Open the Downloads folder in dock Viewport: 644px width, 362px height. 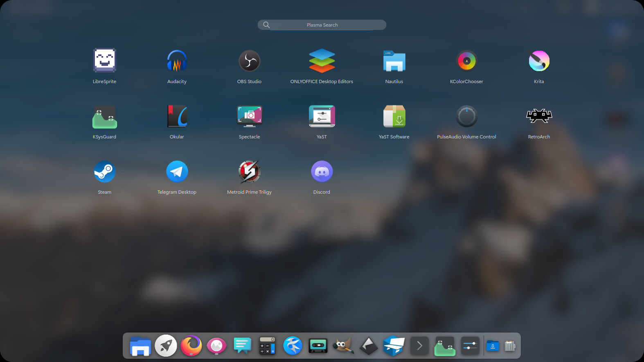[x=493, y=346]
